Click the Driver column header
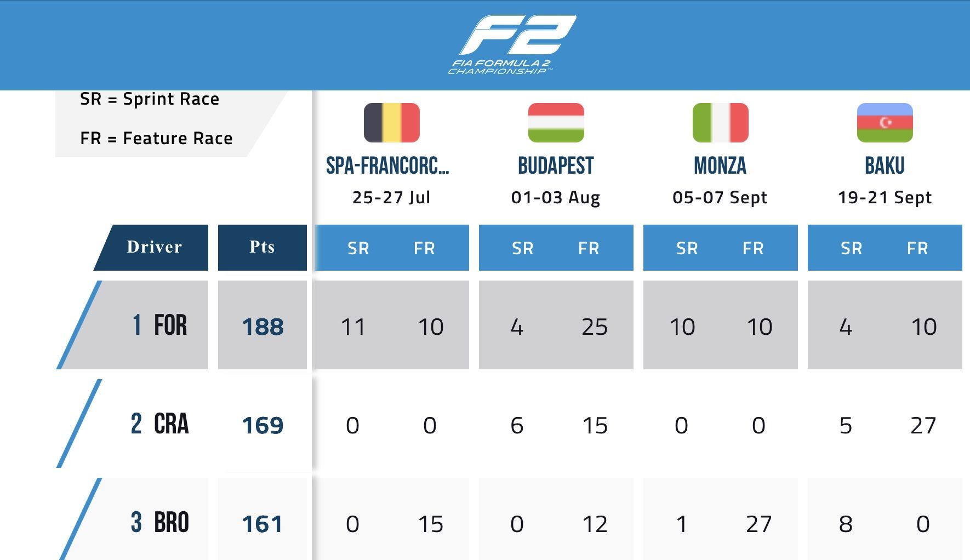 tap(154, 247)
